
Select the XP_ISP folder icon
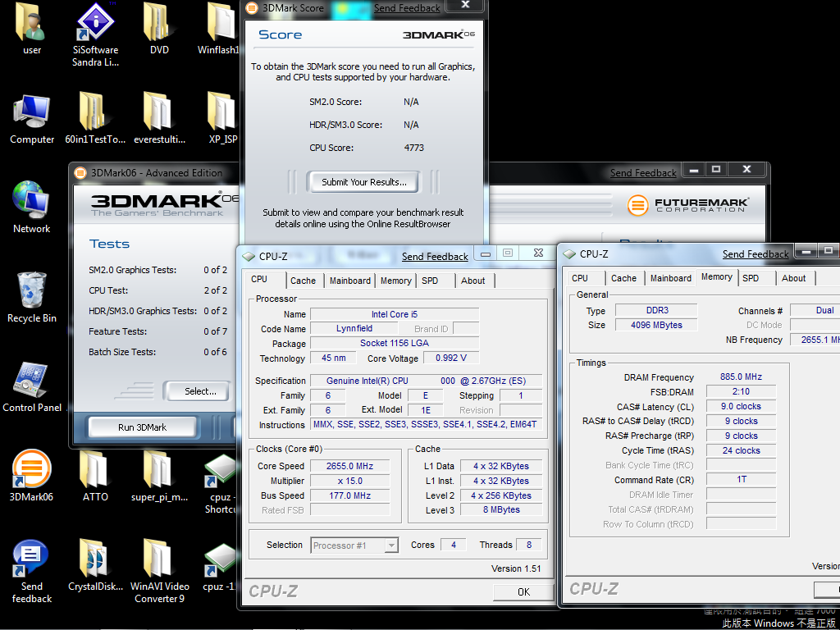pos(222,119)
